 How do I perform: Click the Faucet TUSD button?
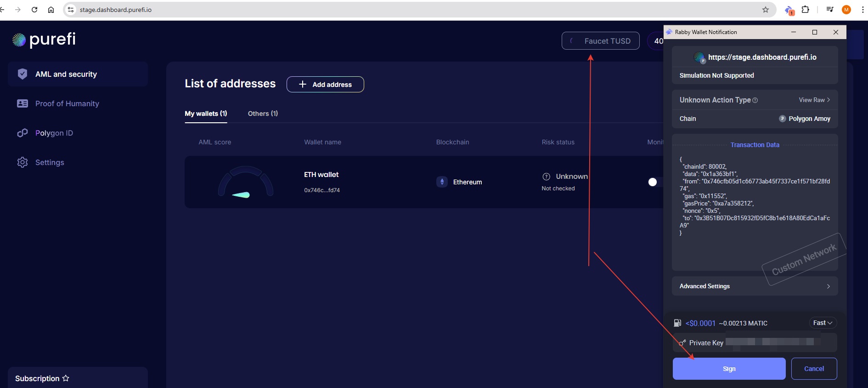pyautogui.click(x=600, y=41)
